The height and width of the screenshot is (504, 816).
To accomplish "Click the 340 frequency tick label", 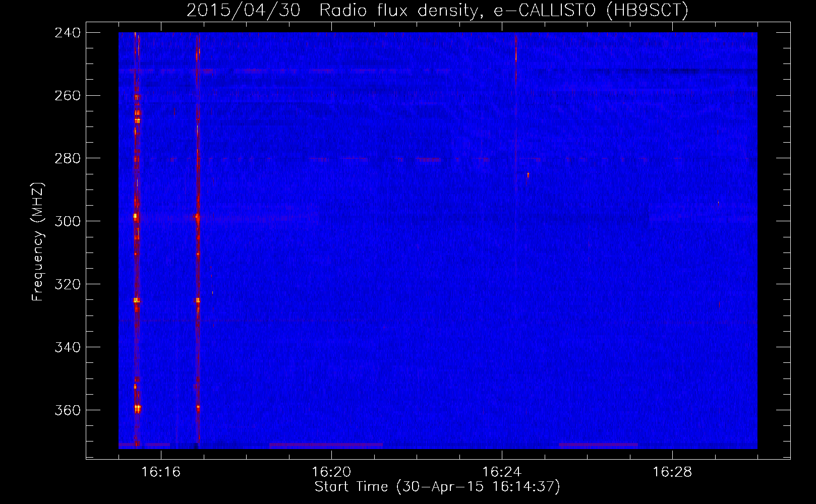I will (x=67, y=347).
